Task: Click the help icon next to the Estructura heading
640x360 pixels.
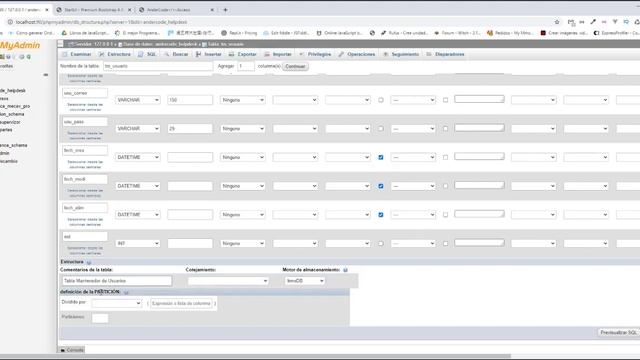Action: 89,262
